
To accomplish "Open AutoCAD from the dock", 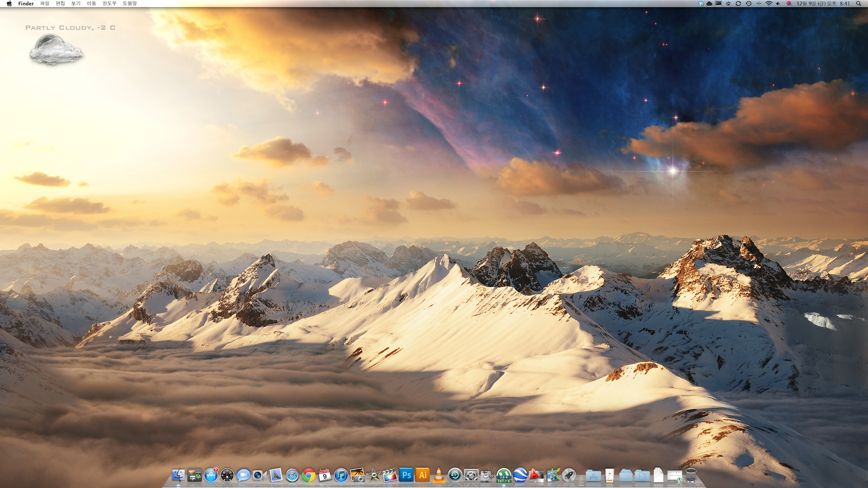I will 536,476.
